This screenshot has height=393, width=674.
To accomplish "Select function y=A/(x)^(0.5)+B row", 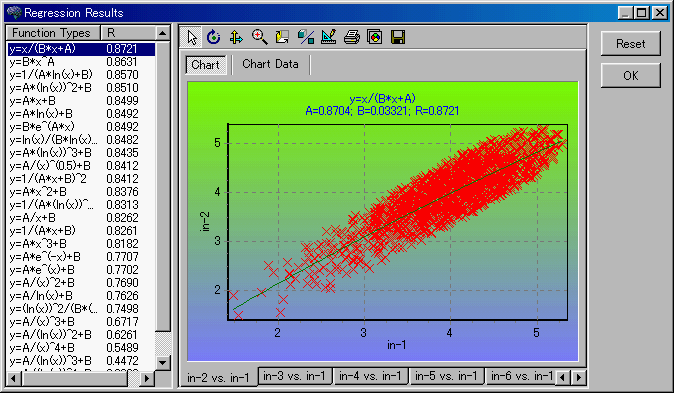I will pos(81,166).
